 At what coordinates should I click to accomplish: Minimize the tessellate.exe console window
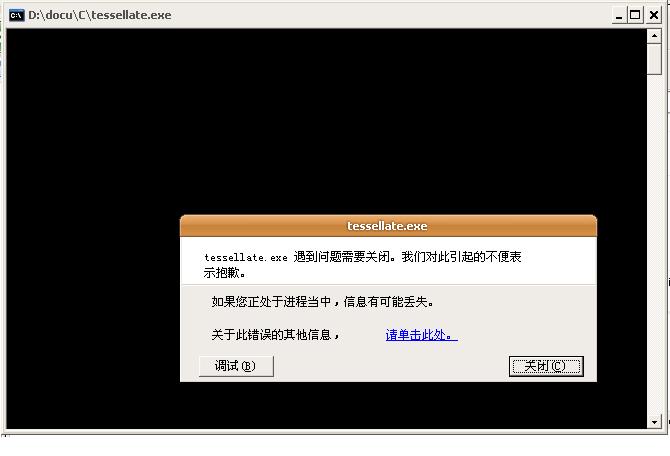tap(619, 16)
